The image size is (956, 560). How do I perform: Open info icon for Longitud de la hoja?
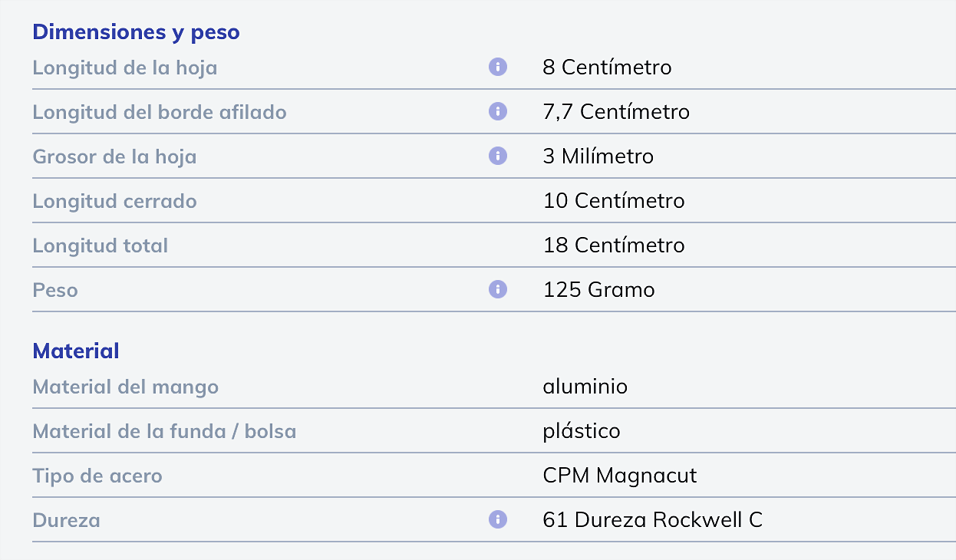point(498,68)
